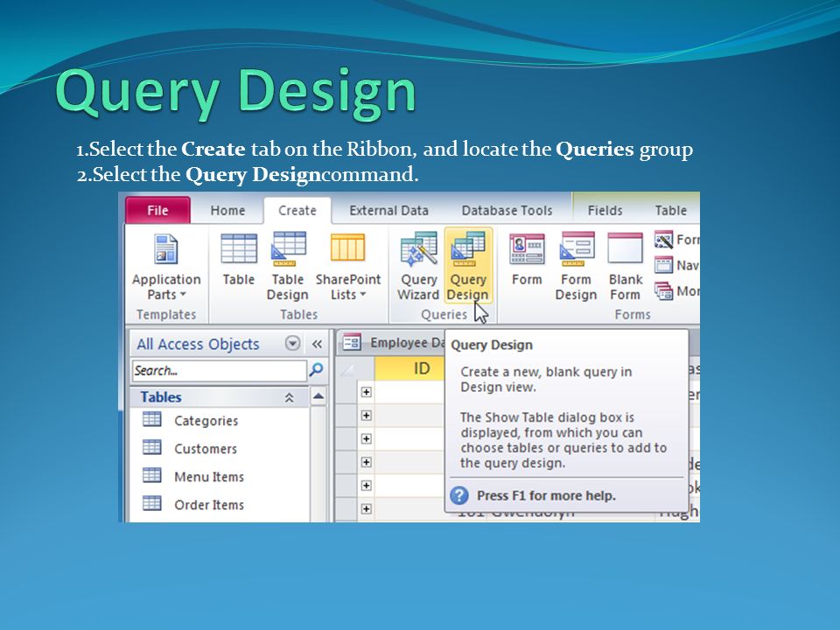This screenshot has width=840, height=630.
Task: Expand the fourth record's plus sign
Action: coord(367,462)
